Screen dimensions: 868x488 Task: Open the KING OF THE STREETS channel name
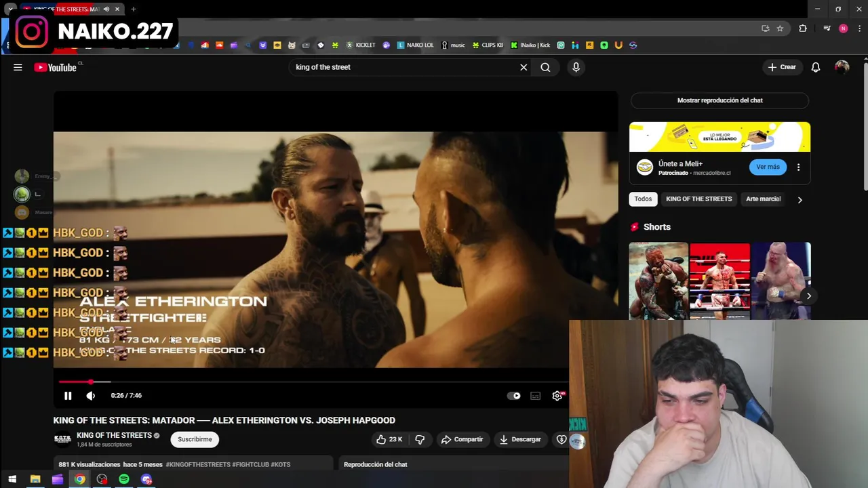[114, 435]
